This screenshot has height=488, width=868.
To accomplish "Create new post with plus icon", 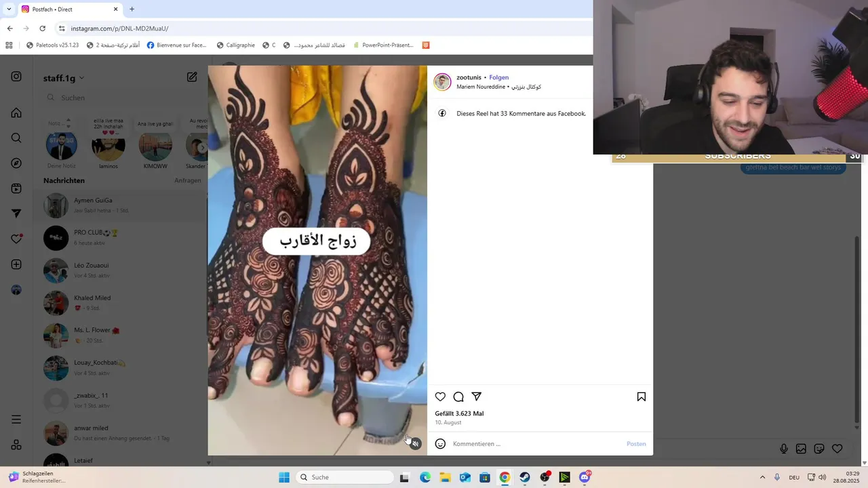I will pyautogui.click(x=16, y=264).
